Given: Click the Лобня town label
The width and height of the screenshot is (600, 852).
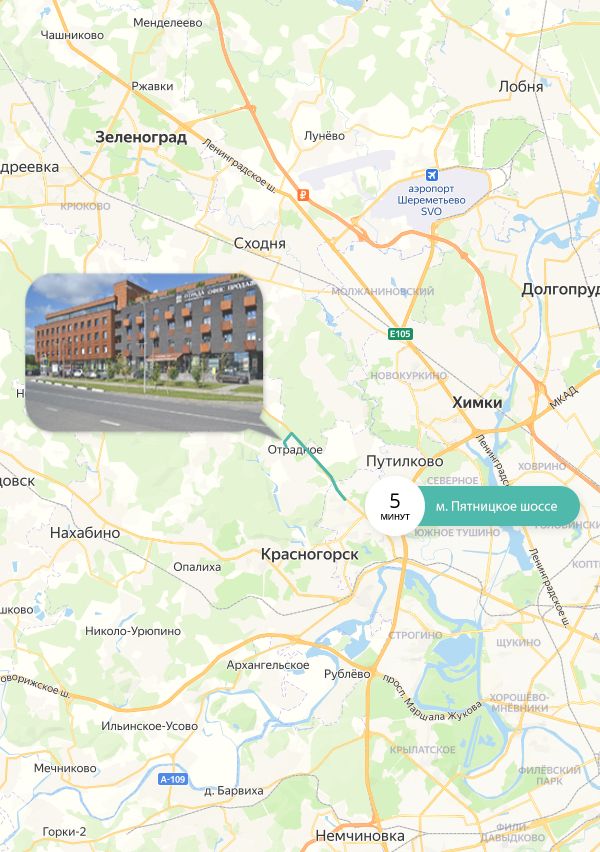Looking at the screenshot, I should tap(521, 86).
